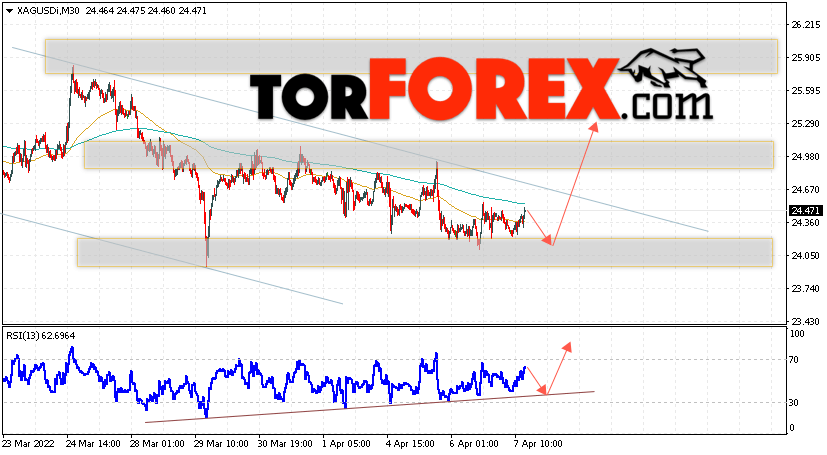The height and width of the screenshot is (455, 827).
Task: Select the 25.290 price axis label
Action: click(x=805, y=123)
